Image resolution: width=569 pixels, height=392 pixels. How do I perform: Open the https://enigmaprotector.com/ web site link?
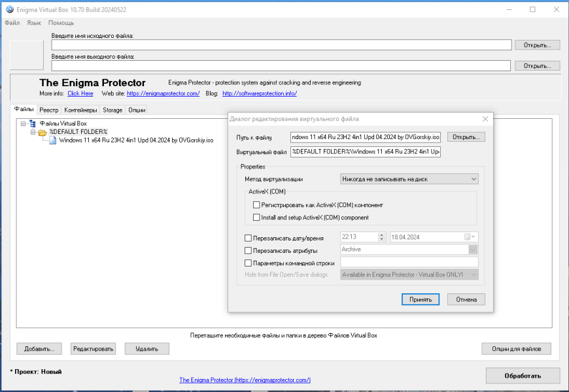point(163,93)
